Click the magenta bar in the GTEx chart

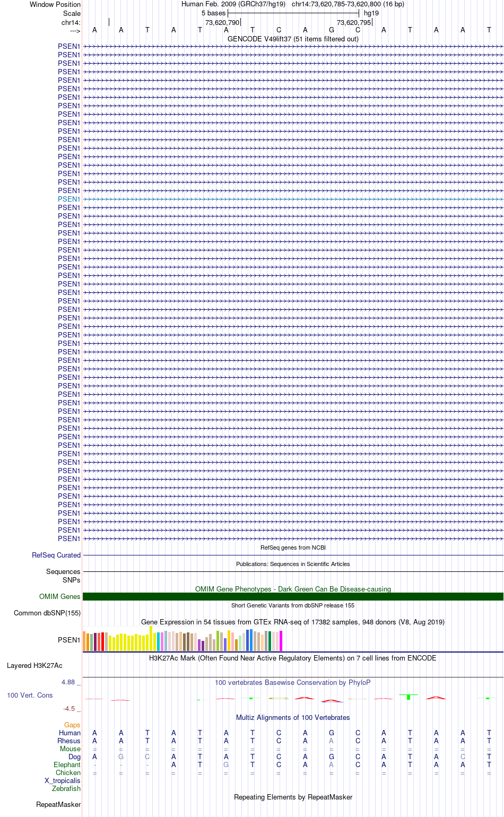click(281, 641)
